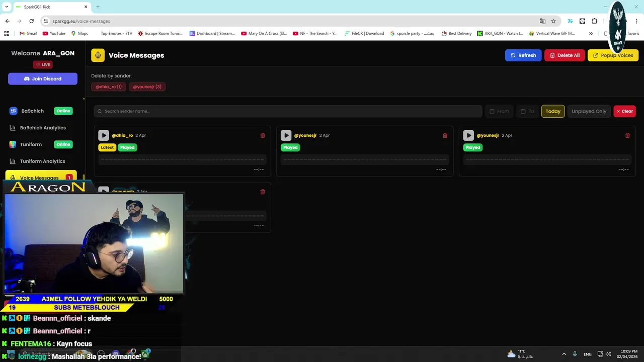Click the Latest tag on @dhia_ro card
The image size is (644, 362).
coord(107,147)
